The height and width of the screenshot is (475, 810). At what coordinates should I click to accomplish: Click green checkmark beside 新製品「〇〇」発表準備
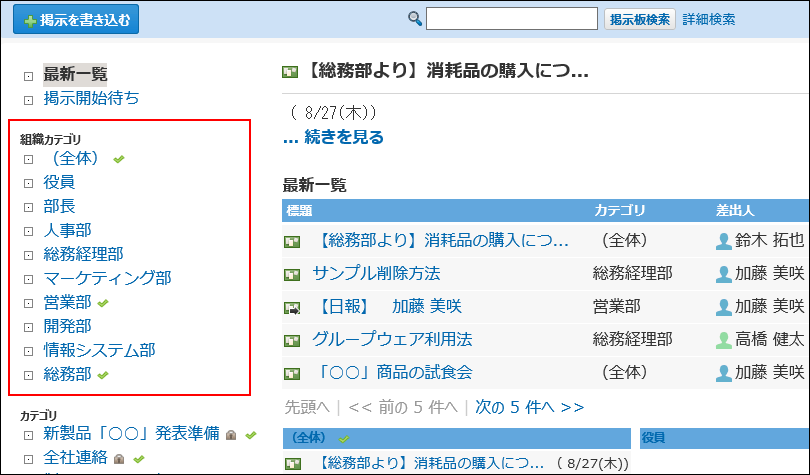coord(251,435)
